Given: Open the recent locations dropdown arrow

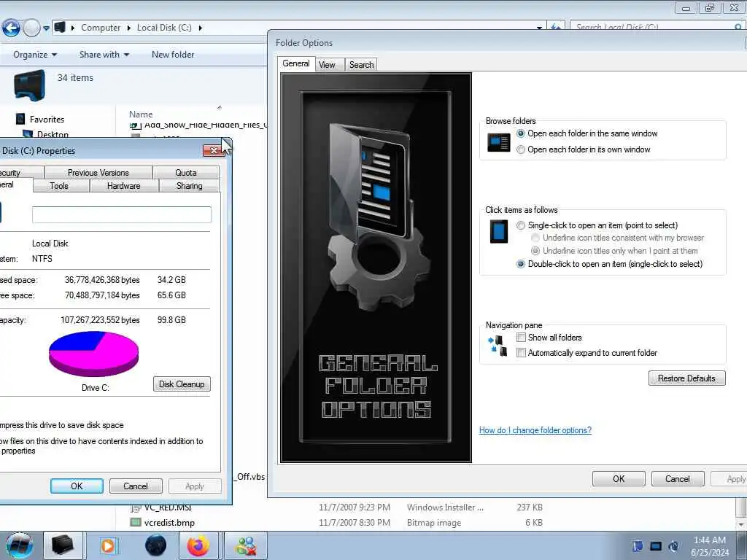Looking at the screenshot, I should click(46, 28).
